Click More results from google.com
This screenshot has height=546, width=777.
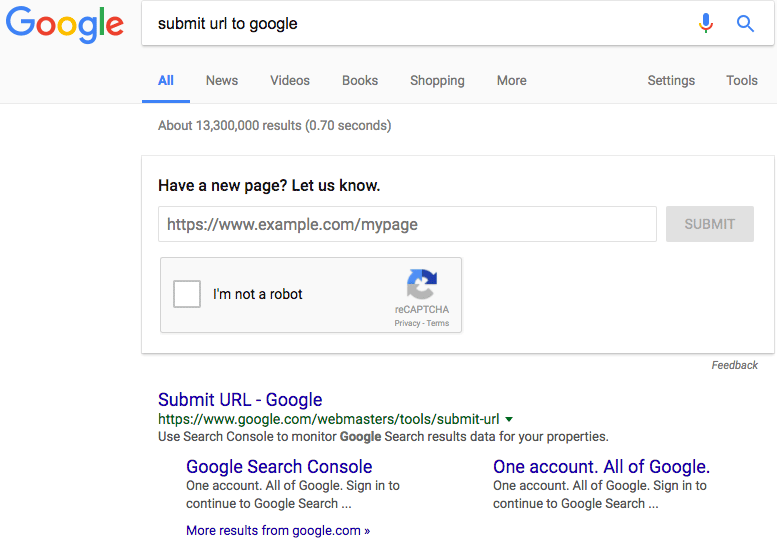[x=278, y=531]
